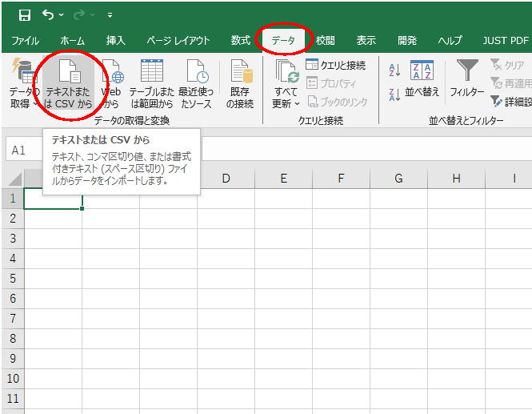Select row 2 header
This screenshot has width=532, height=414.
[13, 219]
